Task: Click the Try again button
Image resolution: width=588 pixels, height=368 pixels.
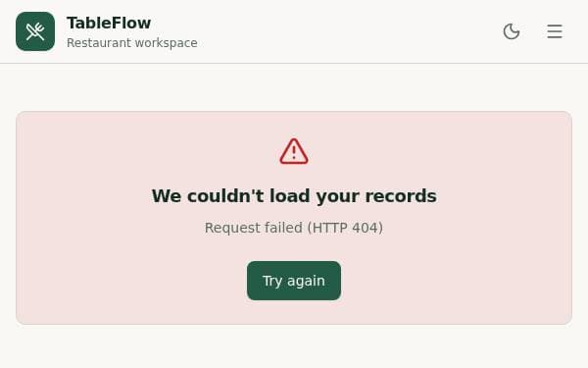Action: click(x=294, y=281)
